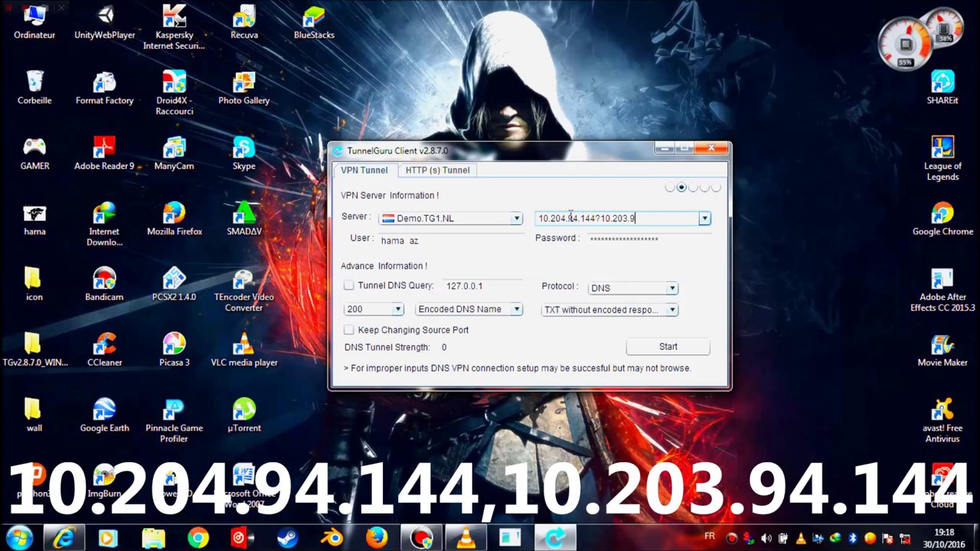This screenshot has width=980, height=551.
Task: Expand the Encoded DNS Name dropdown
Action: (517, 310)
